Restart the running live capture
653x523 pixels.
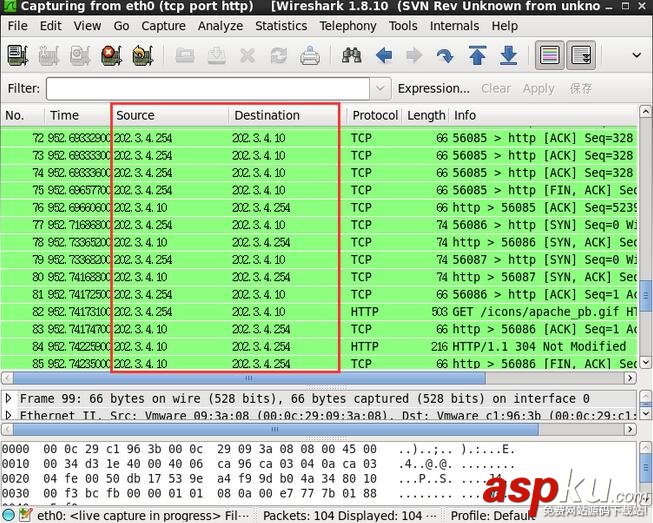click(x=142, y=55)
